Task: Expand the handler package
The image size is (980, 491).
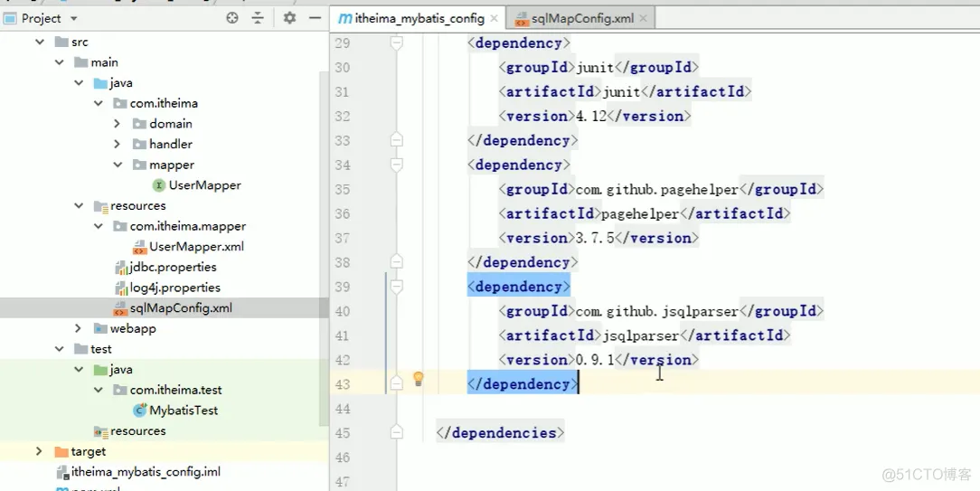Action: point(117,145)
